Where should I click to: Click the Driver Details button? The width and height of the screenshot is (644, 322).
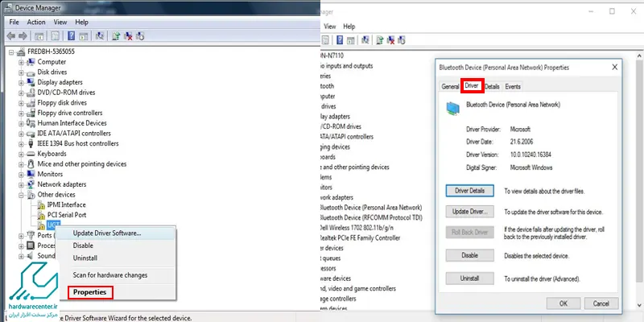click(469, 191)
